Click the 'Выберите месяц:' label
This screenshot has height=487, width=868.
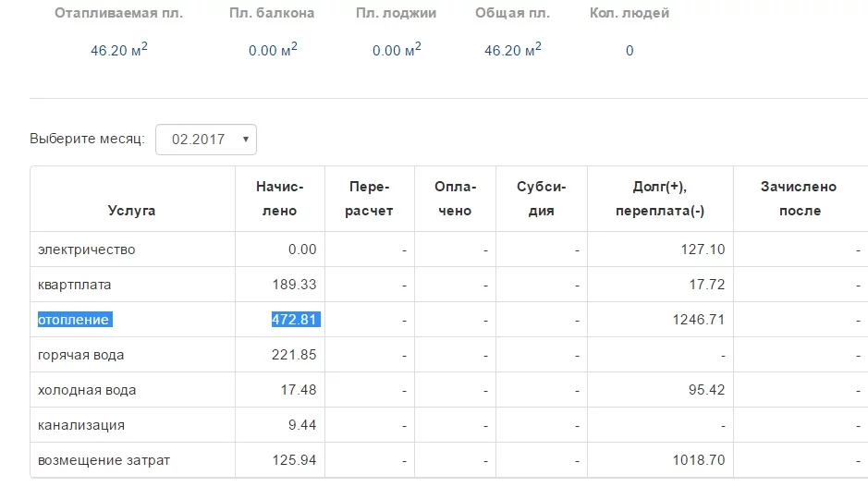click(x=87, y=140)
